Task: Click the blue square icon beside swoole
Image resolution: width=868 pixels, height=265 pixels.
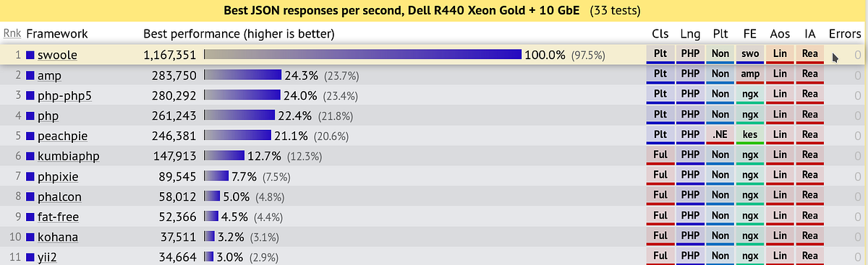Action: pyautogui.click(x=30, y=55)
